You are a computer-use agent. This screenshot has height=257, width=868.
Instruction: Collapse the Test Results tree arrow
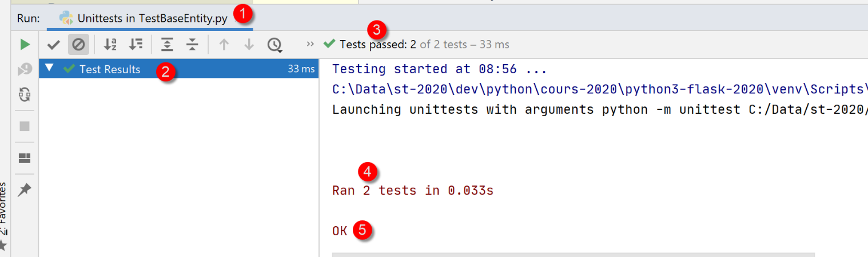pos(49,69)
